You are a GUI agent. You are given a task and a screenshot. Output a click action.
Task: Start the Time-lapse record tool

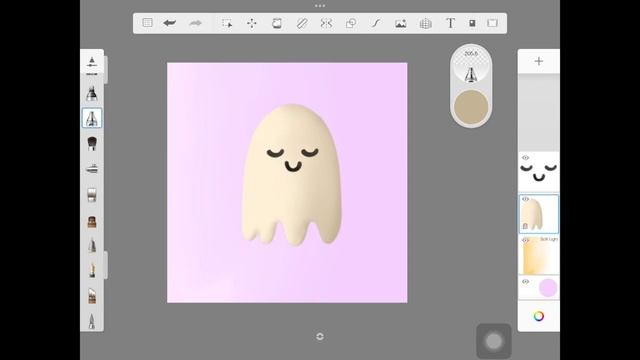472,23
